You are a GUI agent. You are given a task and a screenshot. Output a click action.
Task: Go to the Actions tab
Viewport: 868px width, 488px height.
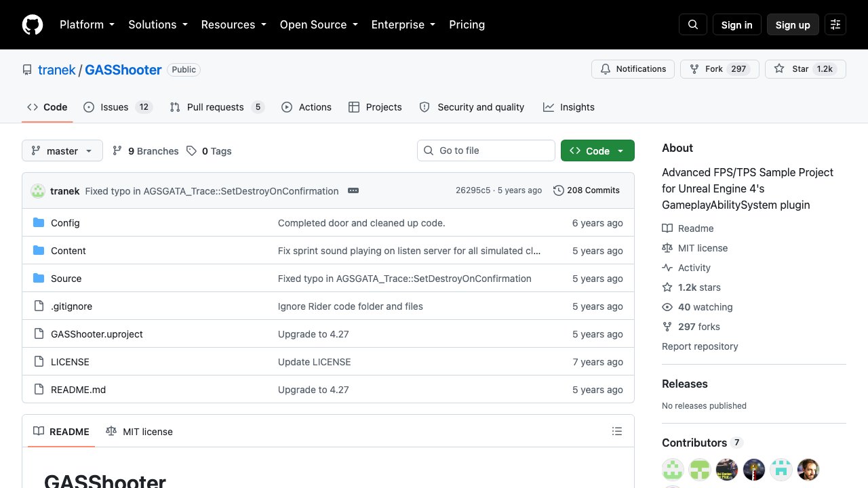(307, 107)
